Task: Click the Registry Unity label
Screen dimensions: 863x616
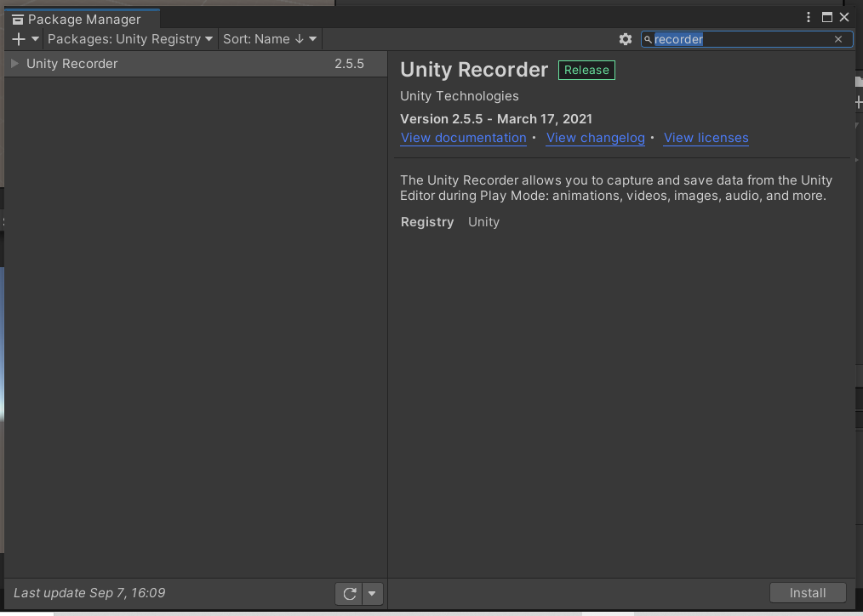Action: [x=449, y=222]
